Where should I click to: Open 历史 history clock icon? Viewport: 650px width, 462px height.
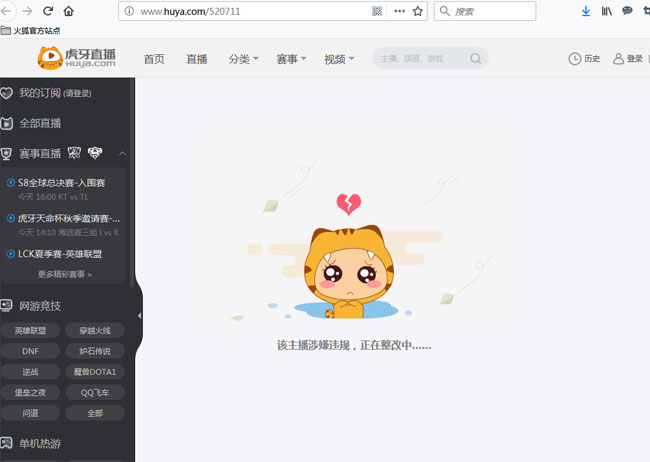tap(574, 59)
